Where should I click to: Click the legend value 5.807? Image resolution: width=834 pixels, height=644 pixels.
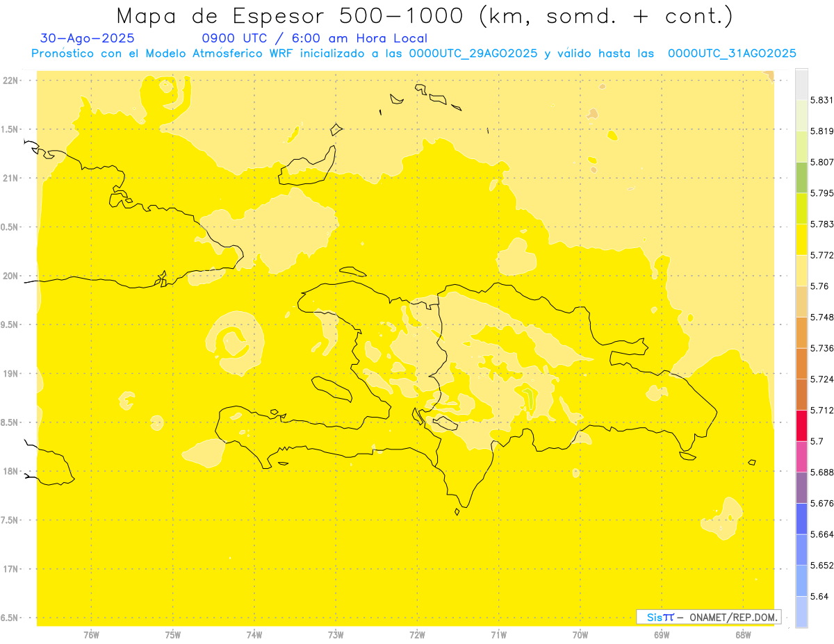click(x=822, y=163)
